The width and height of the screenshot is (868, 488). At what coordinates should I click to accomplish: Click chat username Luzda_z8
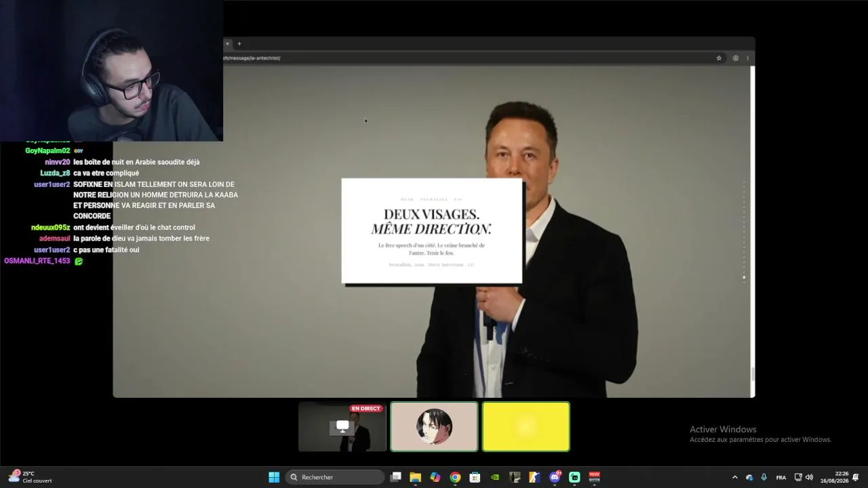[x=55, y=173]
